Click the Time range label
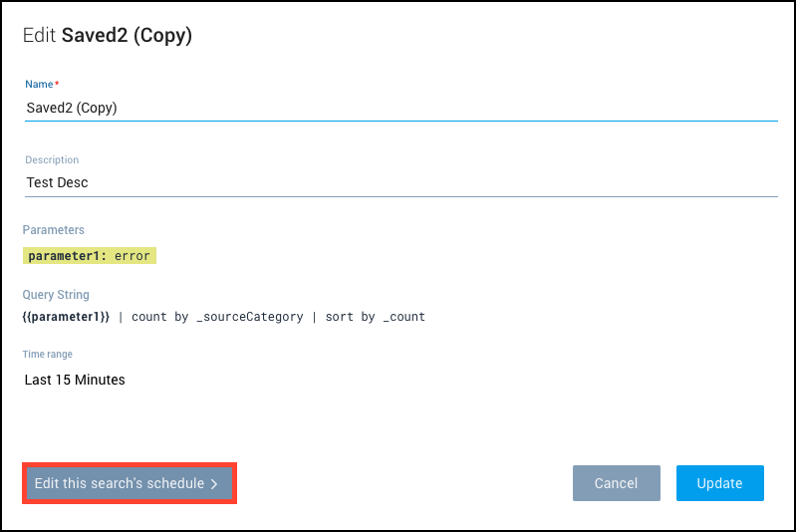 tap(49, 354)
